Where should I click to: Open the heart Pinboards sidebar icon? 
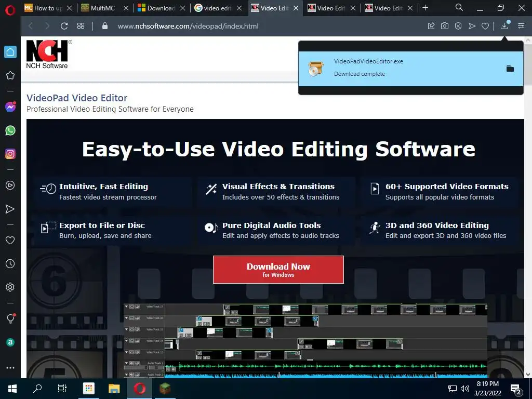(x=10, y=240)
